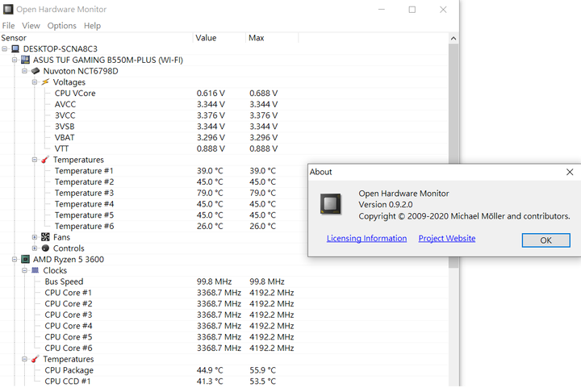Open the View menu

pos(31,26)
